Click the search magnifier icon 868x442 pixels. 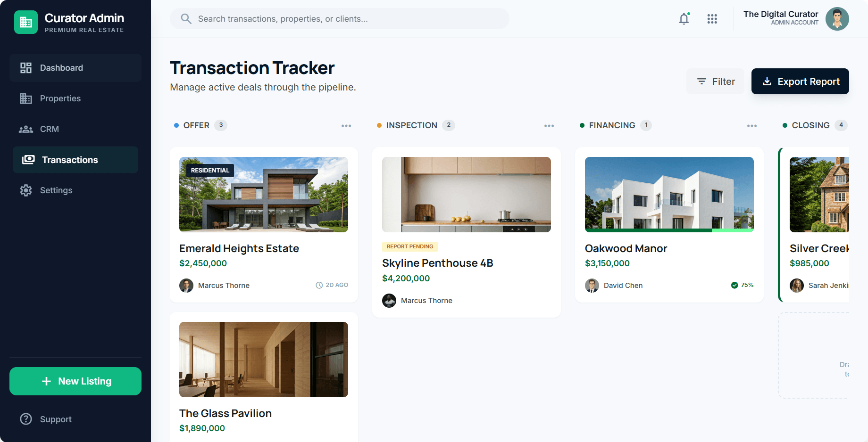(x=186, y=18)
